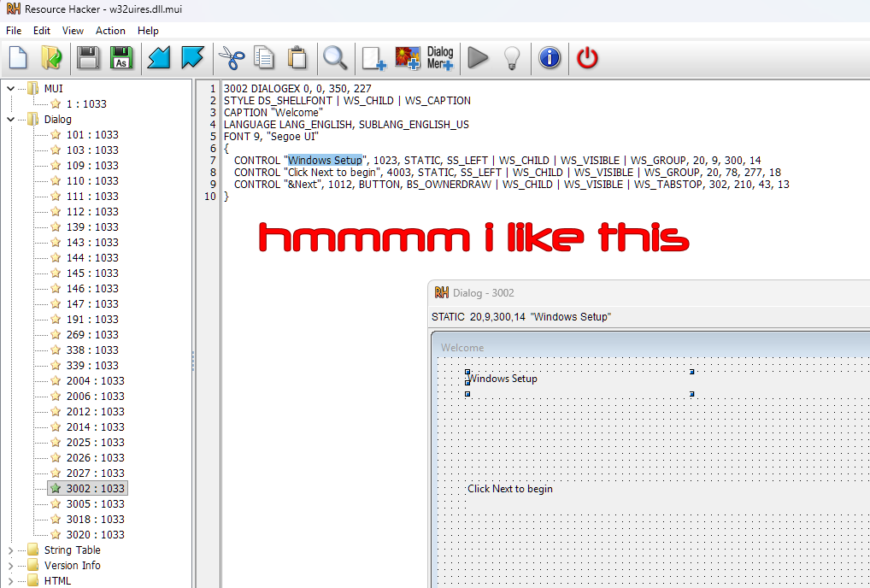Image resolution: width=870 pixels, height=588 pixels.
Task: Add a new blank resource icon
Action: point(373,58)
